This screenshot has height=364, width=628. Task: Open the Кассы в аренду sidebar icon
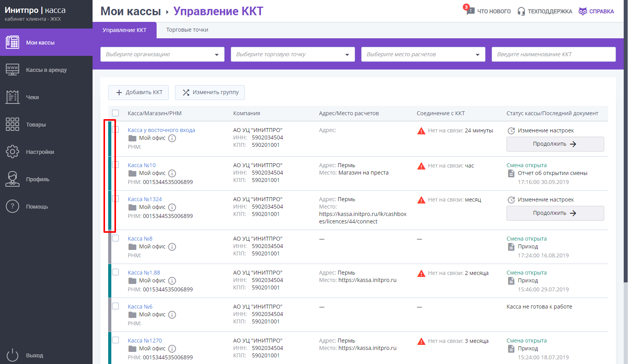pyautogui.click(x=12, y=70)
